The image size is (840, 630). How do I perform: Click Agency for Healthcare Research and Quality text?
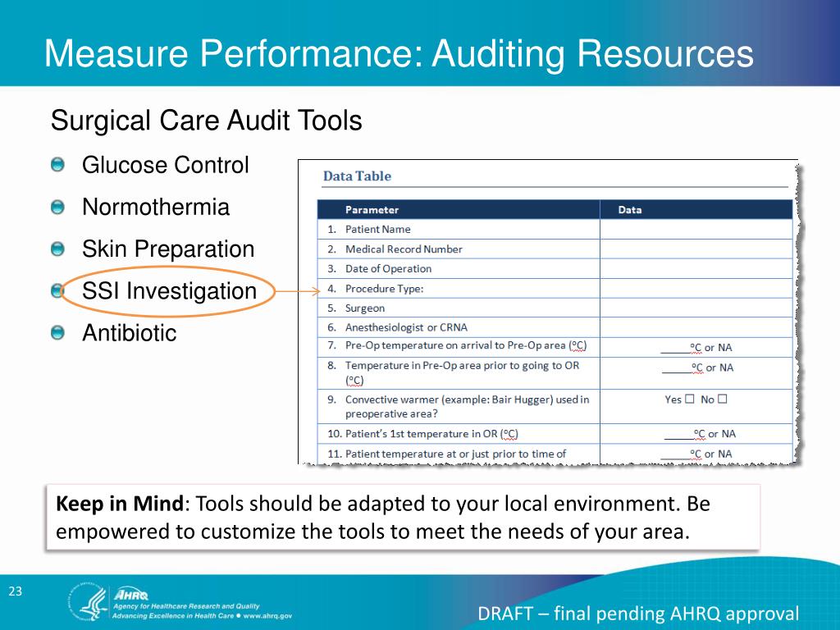(x=186, y=606)
